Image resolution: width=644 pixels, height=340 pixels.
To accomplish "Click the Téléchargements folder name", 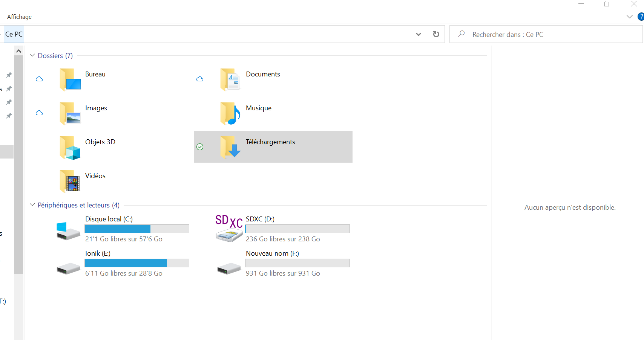I will 270,142.
